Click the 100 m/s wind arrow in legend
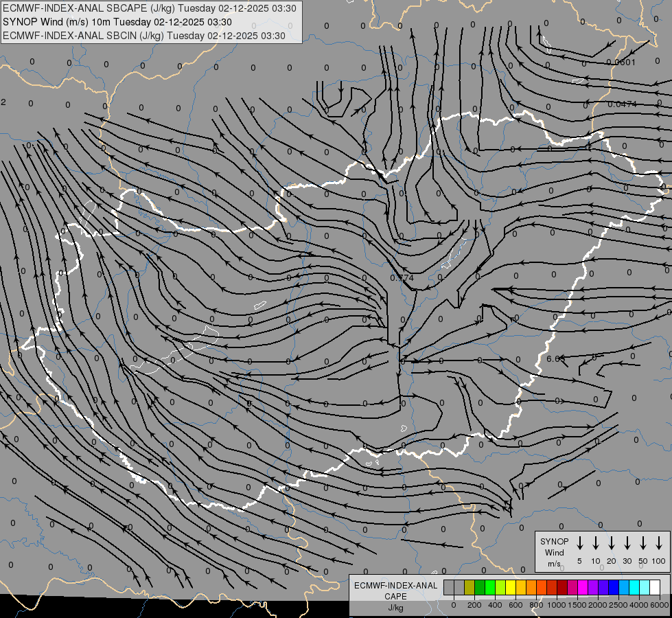Viewport: 672px width, 618px height. 659,542
